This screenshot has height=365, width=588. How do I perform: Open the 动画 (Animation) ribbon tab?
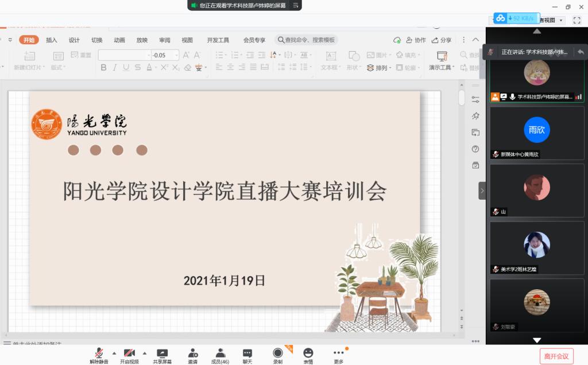[x=119, y=40]
